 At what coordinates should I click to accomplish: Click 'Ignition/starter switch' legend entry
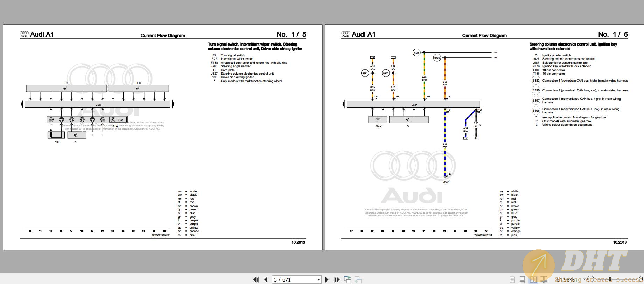coord(556,55)
